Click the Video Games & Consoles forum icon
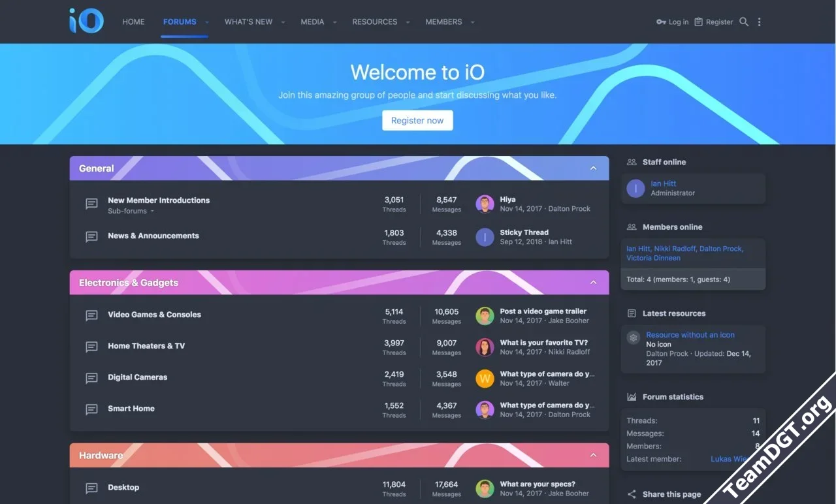The width and height of the screenshot is (836, 504). tap(91, 316)
